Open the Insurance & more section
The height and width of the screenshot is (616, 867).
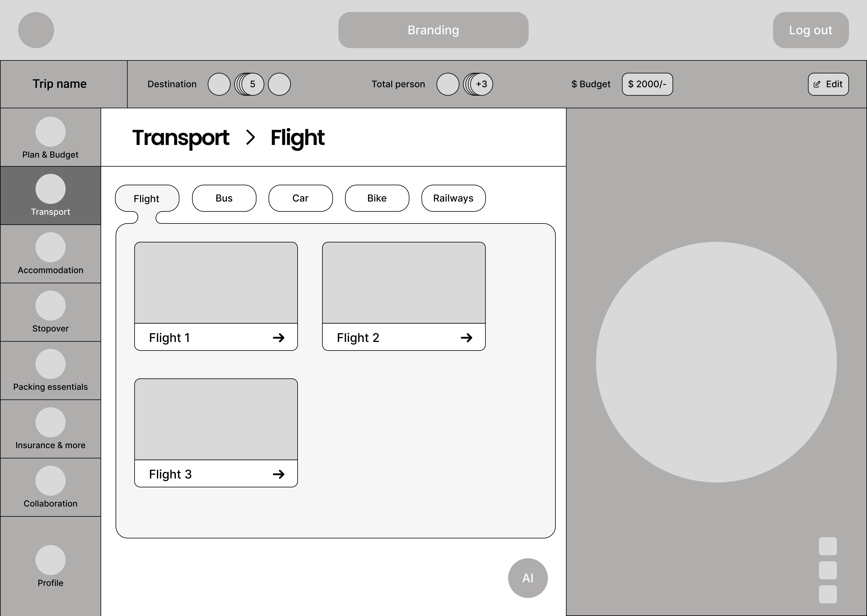click(50, 423)
